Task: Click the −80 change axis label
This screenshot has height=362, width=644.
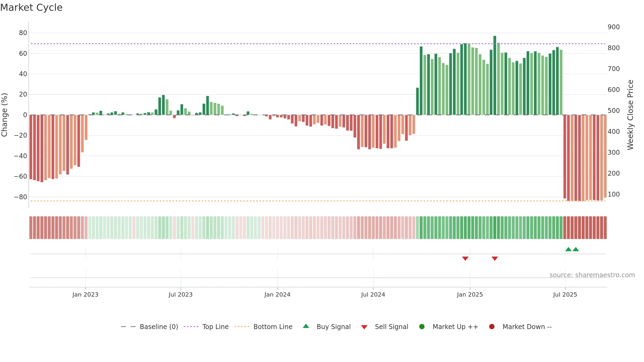Action: point(21,197)
